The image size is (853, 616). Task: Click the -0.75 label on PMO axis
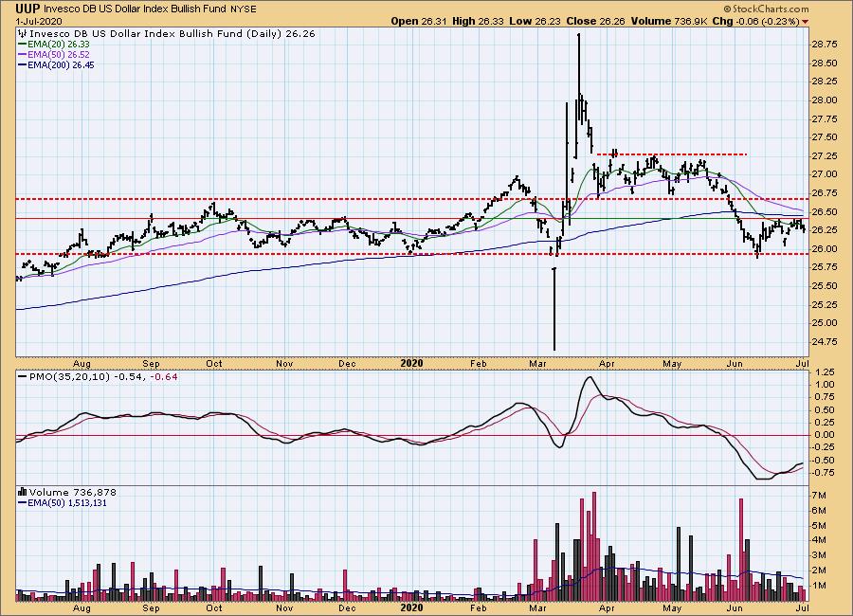825,472
